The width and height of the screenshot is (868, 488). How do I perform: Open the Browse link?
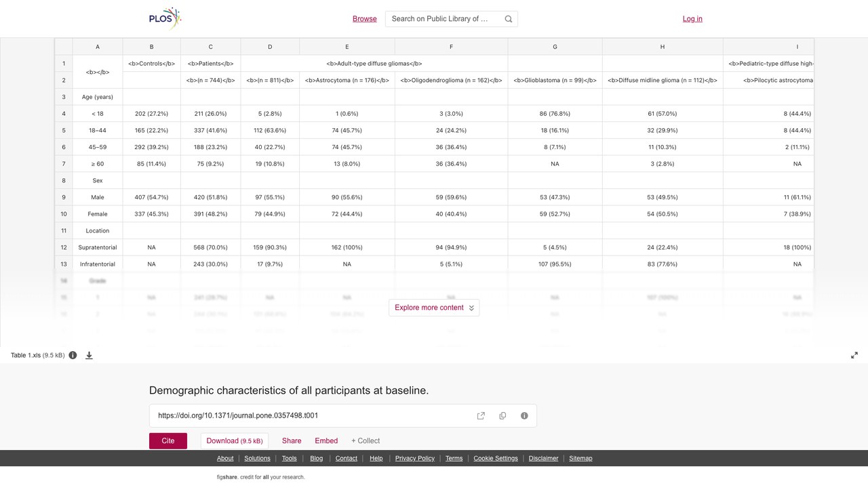tap(365, 19)
